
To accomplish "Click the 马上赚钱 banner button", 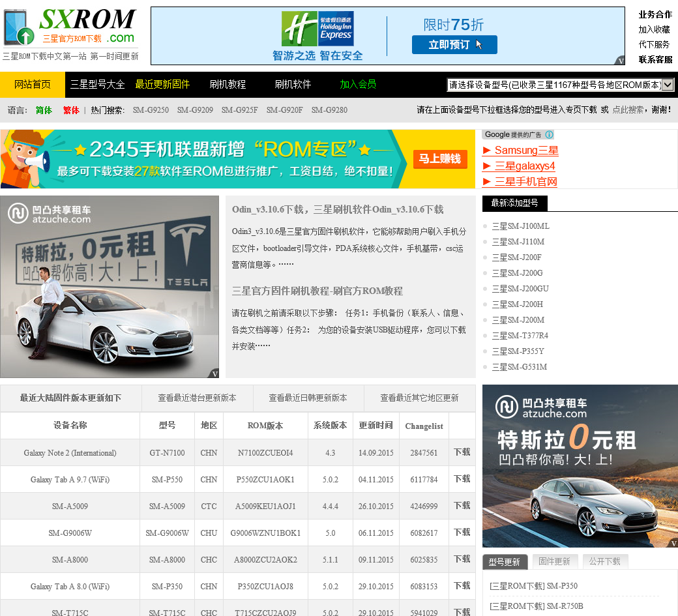I will coord(440,158).
